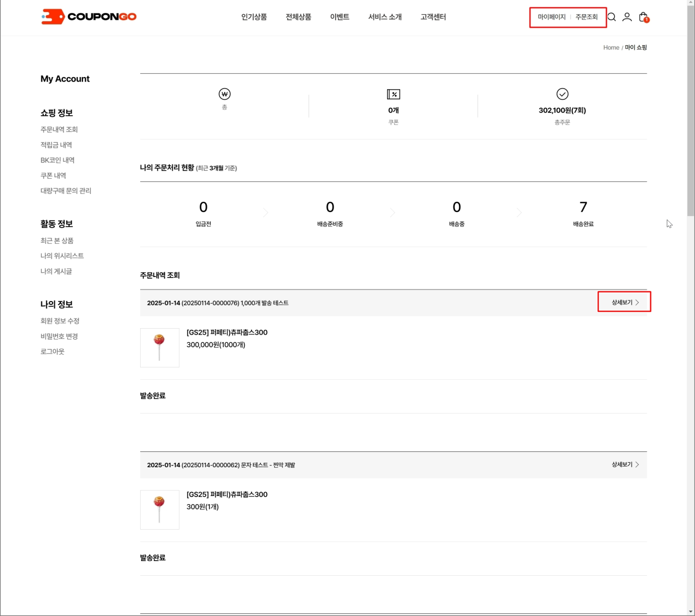This screenshot has width=695, height=616.
Task: Click the won currency total icon
Action: [x=224, y=94]
